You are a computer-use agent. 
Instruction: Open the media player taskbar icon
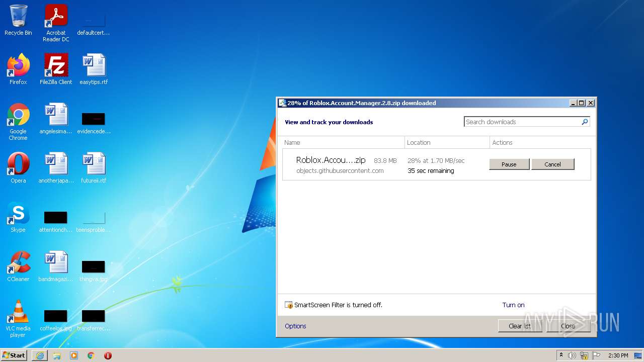point(74,355)
